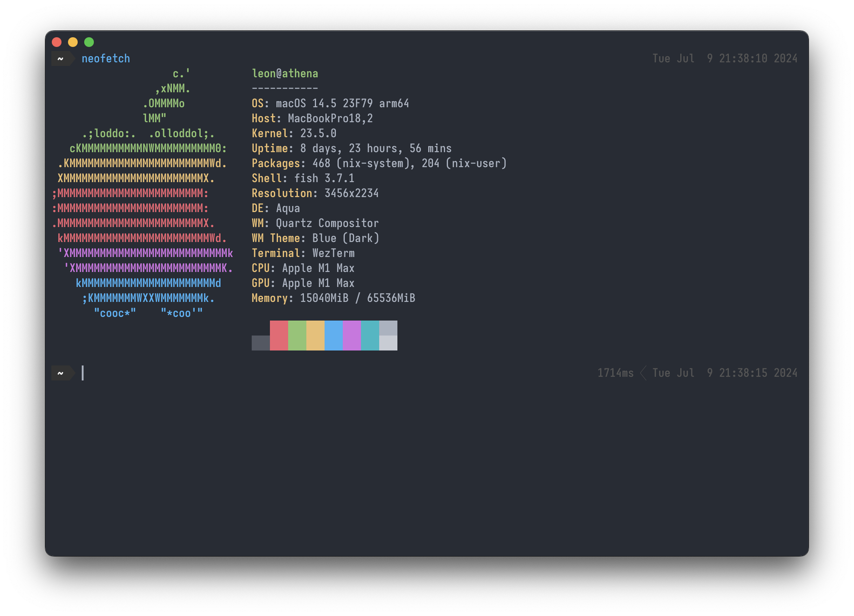
Task: Click the command input cursor at bottom prompt
Action: point(83,373)
